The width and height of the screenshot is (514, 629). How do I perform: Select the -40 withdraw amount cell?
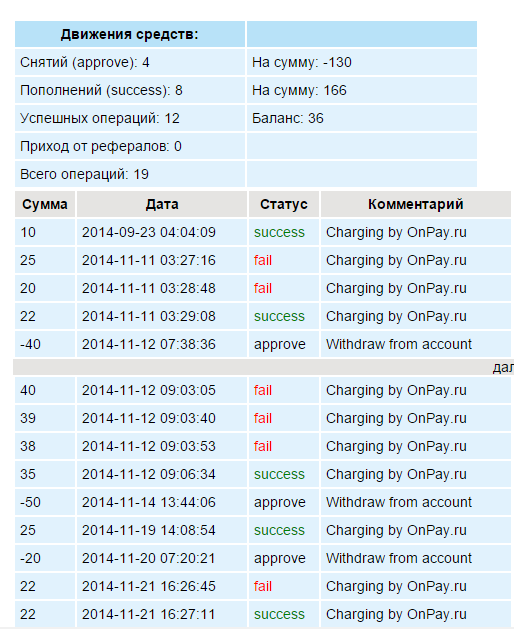click(45, 344)
